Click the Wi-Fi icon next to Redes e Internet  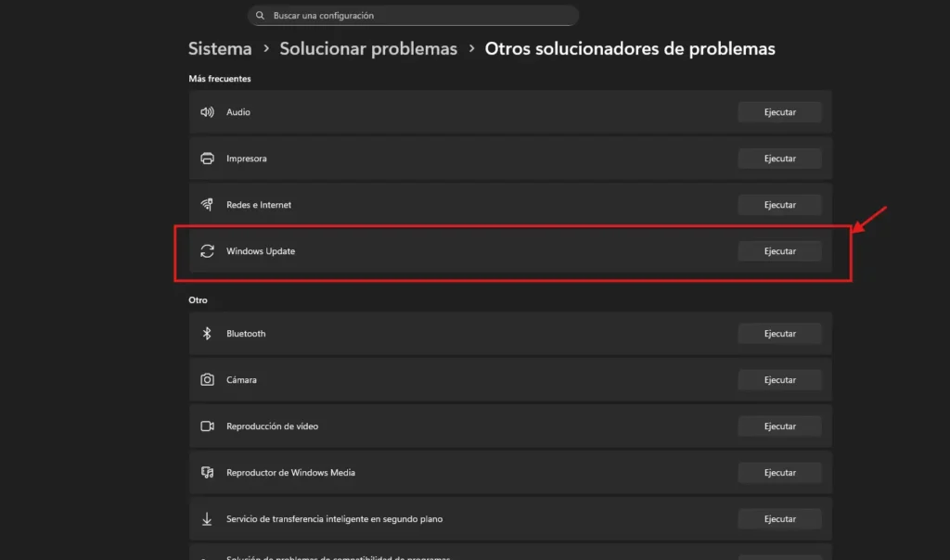point(207,204)
